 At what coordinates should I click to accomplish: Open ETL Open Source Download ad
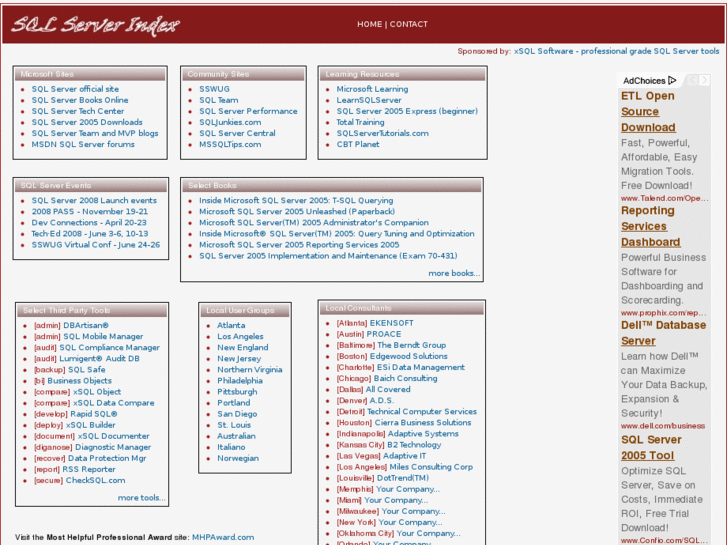point(648,112)
